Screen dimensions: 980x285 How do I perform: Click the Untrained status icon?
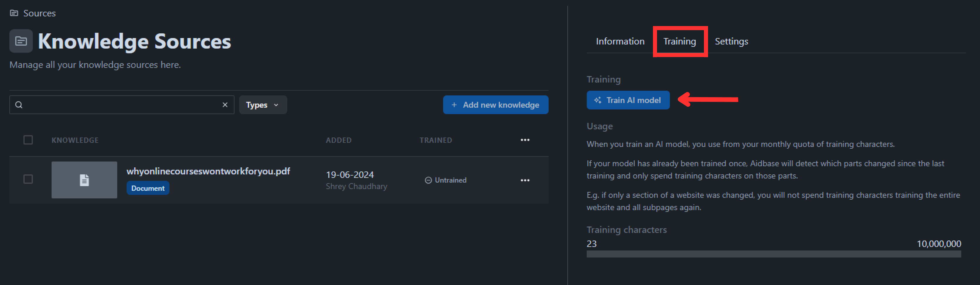click(x=428, y=180)
